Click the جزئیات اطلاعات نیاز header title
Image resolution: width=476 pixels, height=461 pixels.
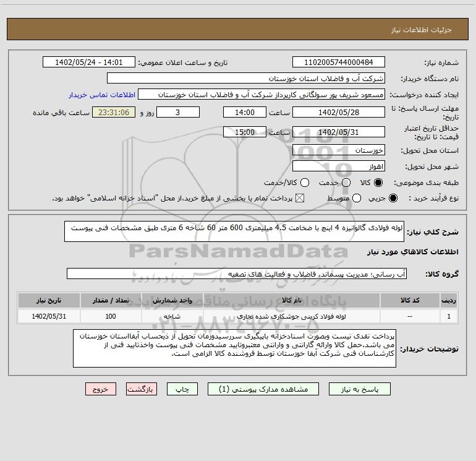(422, 30)
